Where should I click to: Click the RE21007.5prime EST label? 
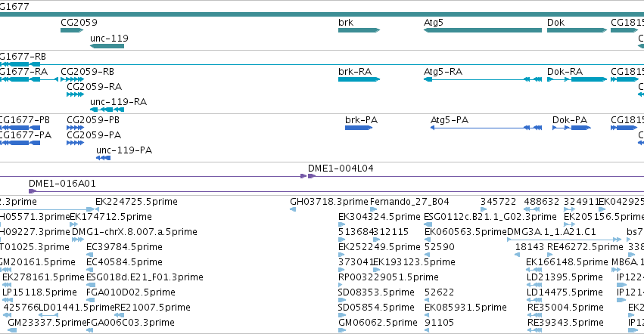[152, 308]
